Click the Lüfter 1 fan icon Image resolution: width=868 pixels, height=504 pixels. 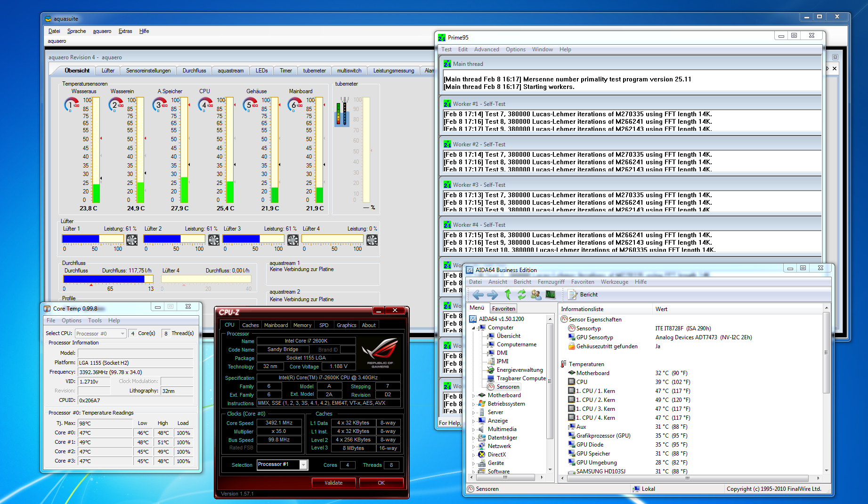pos(132,240)
